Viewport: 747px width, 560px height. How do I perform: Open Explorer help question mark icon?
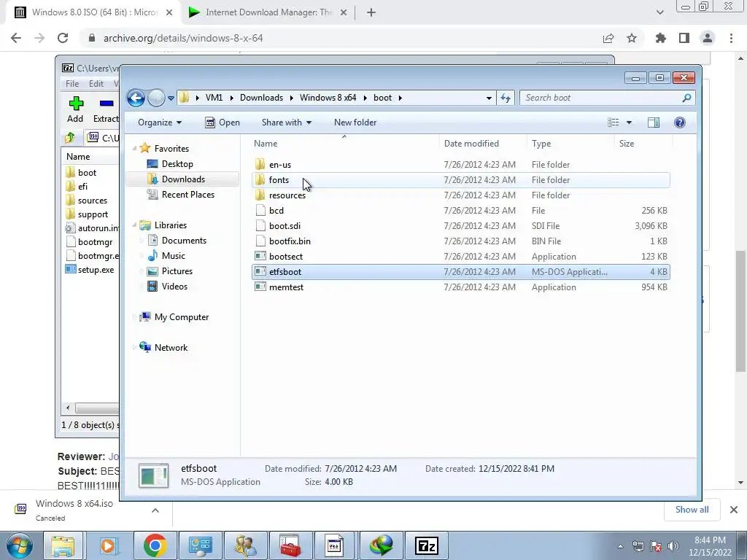(680, 122)
